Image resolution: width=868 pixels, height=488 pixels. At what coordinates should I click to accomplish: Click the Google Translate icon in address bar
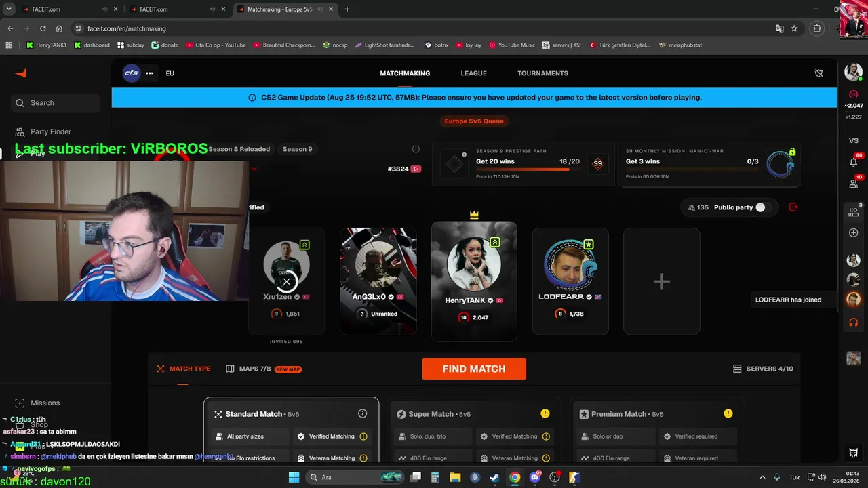point(780,28)
